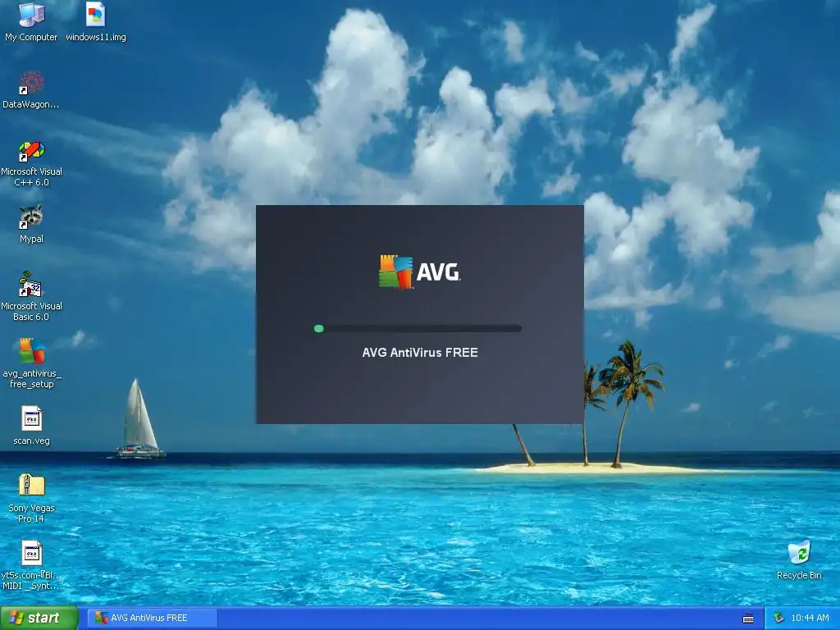Click the on-screen keyboard tray icon
Screen dimensions: 840x630
coord(748,619)
